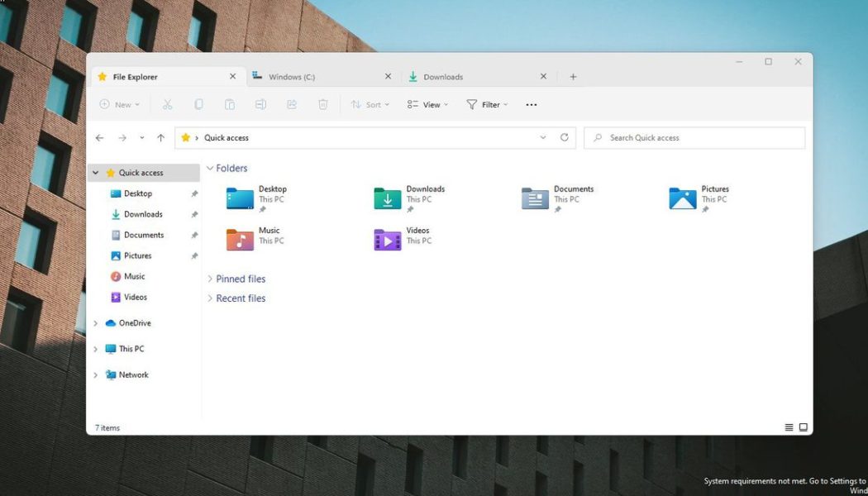Unpin Pictures from Quick access
Screen dimensions: 868x496
tap(195, 255)
